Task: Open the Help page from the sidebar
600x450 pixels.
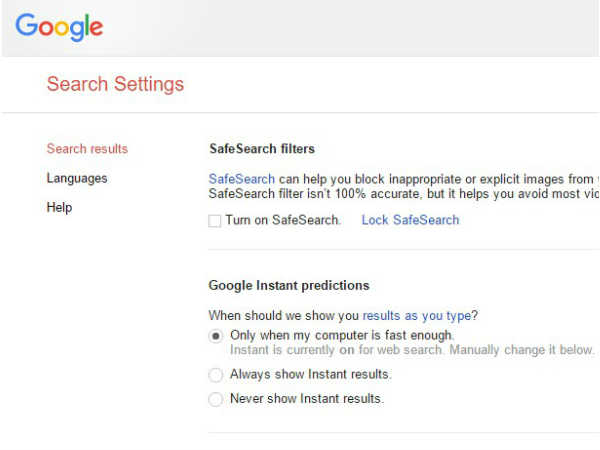Action: [59, 208]
